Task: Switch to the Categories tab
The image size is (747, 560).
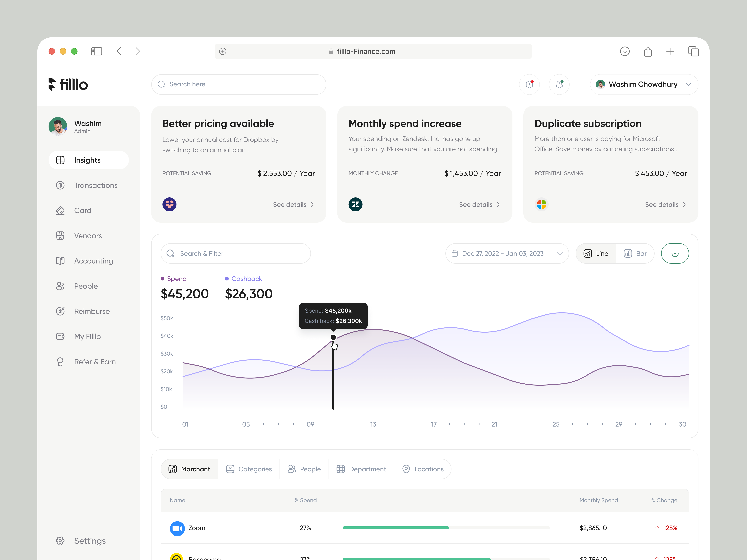Action: click(249, 469)
